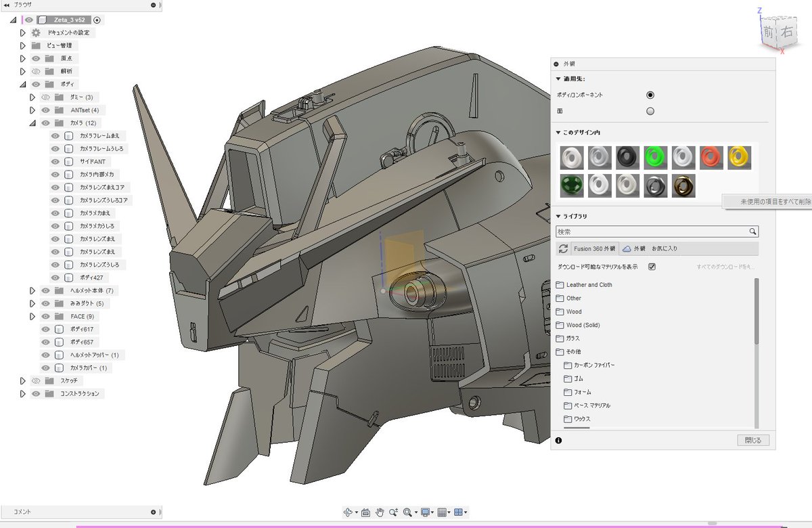Collapse the ライブラリ section
The height and width of the screenshot is (528, 812).
click(558, 217)
